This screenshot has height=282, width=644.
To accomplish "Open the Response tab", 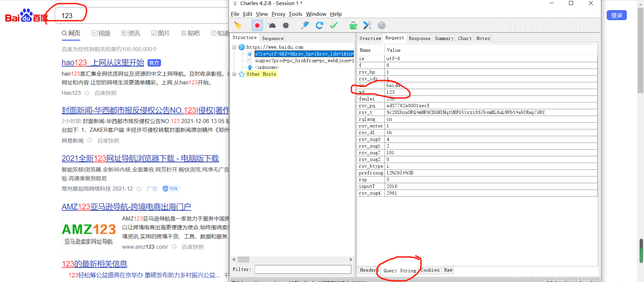I will (419, 38).
